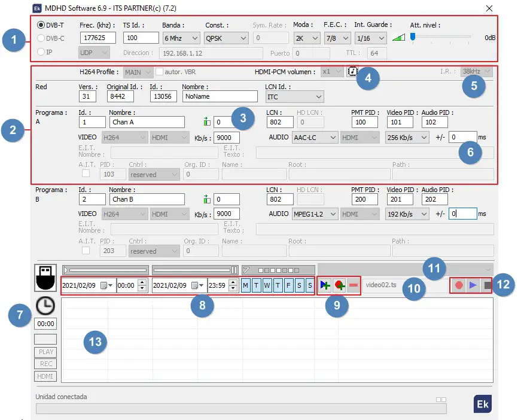Open the LCN Id. ITC dropdown

point(294,96)
